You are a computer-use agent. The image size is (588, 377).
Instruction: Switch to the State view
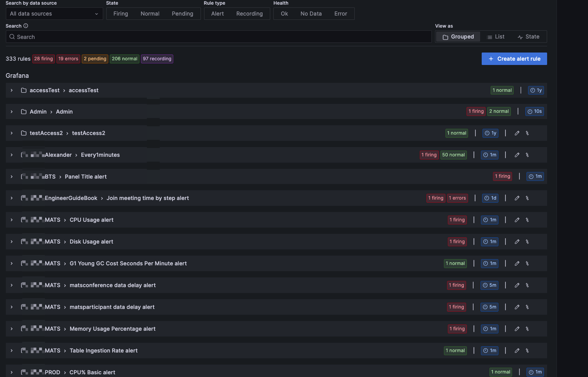point(528,36)
